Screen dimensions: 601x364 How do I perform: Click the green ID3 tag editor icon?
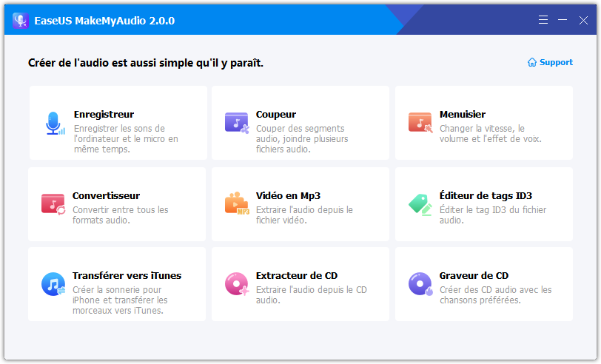[420, 205]
